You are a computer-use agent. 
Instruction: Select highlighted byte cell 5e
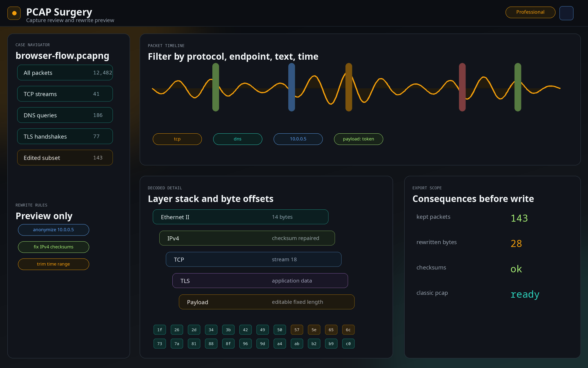314,330
